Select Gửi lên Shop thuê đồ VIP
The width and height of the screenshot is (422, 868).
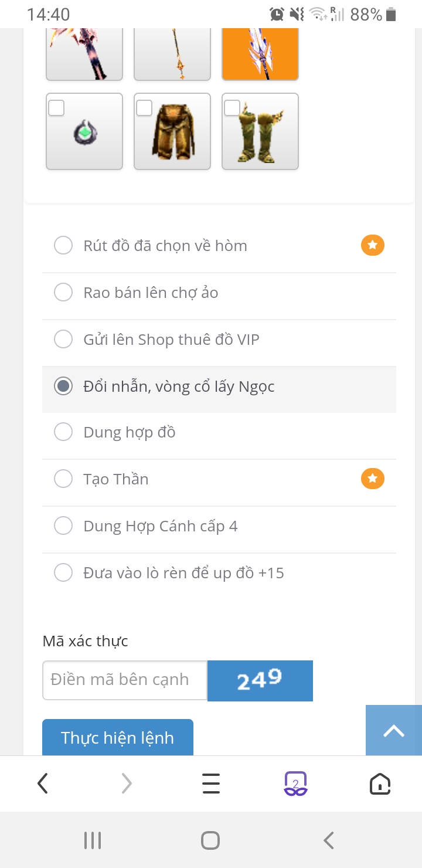pos(63,338)
